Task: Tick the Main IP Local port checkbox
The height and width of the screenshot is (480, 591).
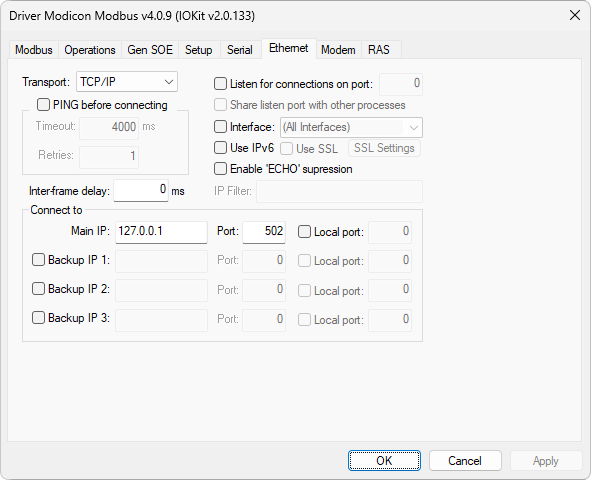Action: click(305, 232)
